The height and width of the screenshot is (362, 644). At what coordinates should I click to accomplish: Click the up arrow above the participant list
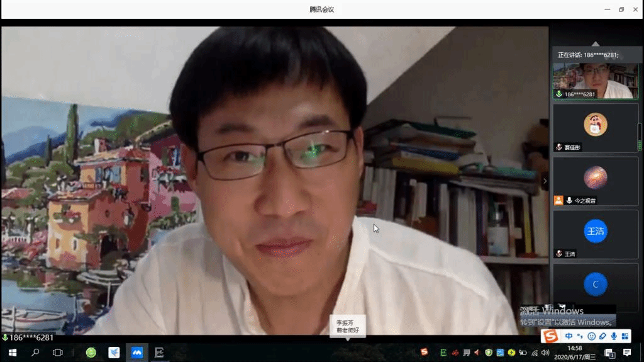coord(595,43)
